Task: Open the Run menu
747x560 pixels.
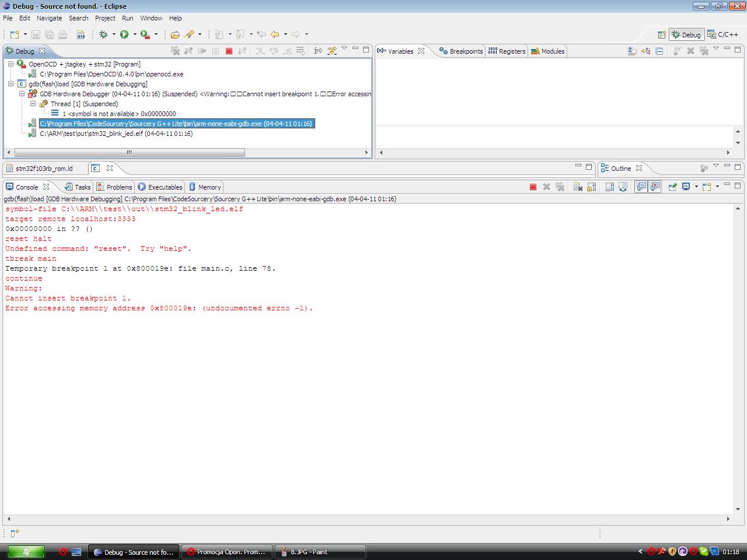Action: click(127, 18)
